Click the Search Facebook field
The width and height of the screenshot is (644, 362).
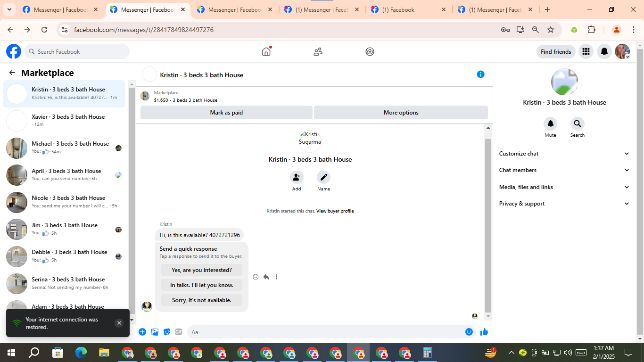pyautogui.click(x=77, y=51)
